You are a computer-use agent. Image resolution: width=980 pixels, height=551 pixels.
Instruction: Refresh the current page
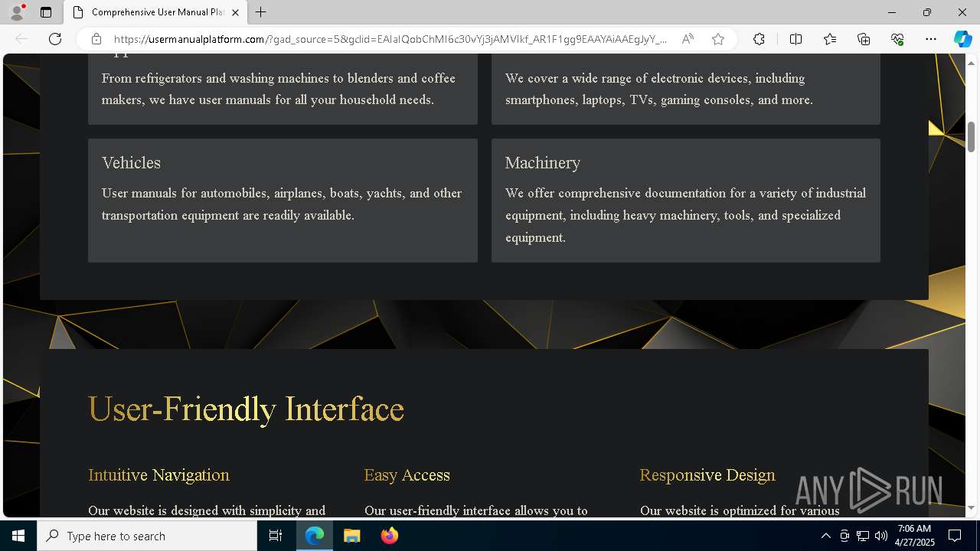55,39
